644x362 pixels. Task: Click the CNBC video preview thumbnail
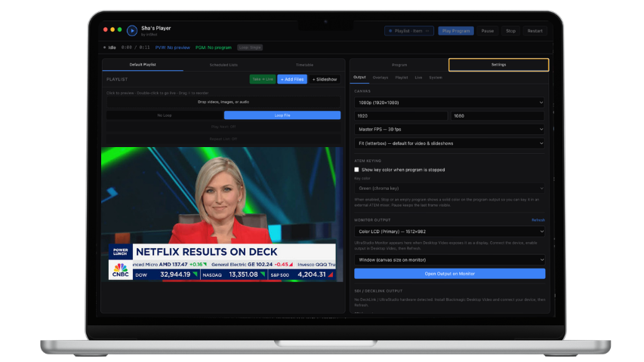(x=222, y=214)
